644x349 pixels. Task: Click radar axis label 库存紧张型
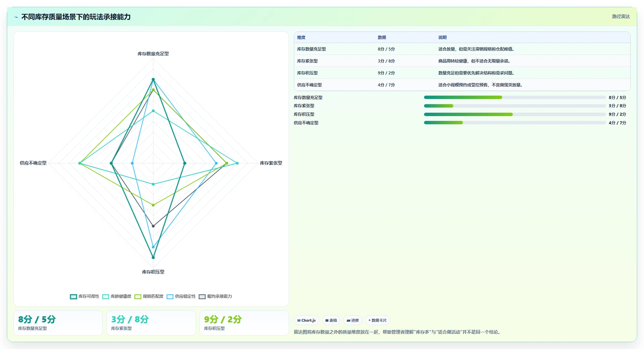pyautogui.click(x=271, y=163)
